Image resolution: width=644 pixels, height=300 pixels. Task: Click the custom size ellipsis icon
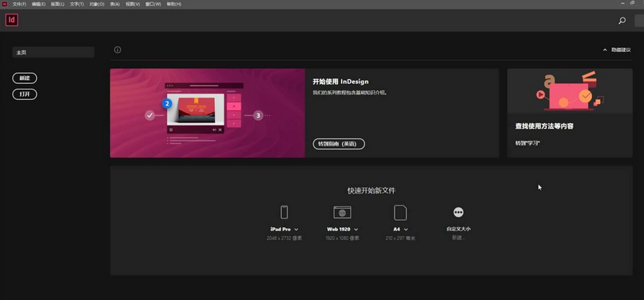point(459,212)
